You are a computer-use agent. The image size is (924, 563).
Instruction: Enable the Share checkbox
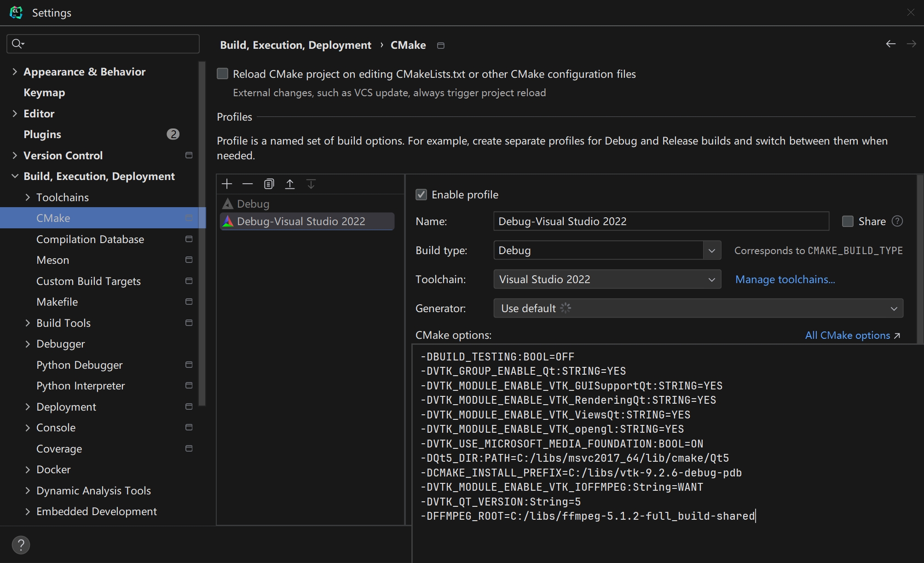[848, 221]
